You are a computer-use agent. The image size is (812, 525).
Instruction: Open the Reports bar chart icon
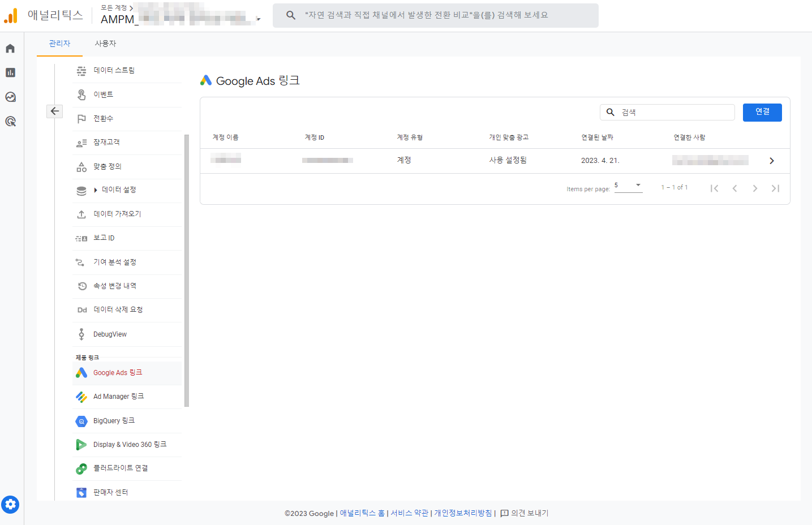click(10, 72)
